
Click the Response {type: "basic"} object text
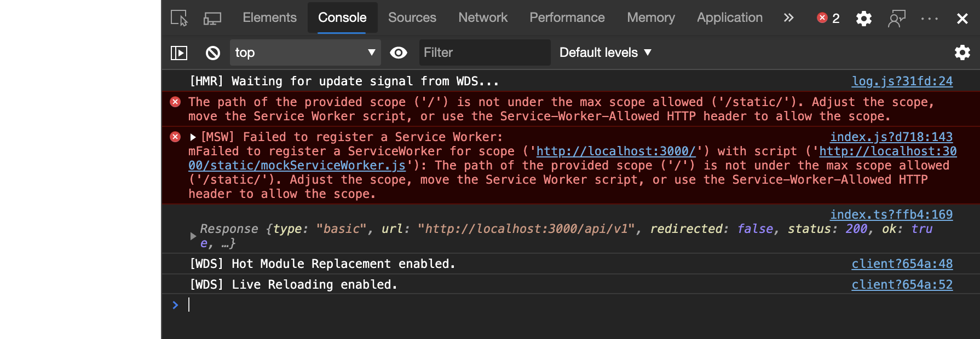(566, 236)
